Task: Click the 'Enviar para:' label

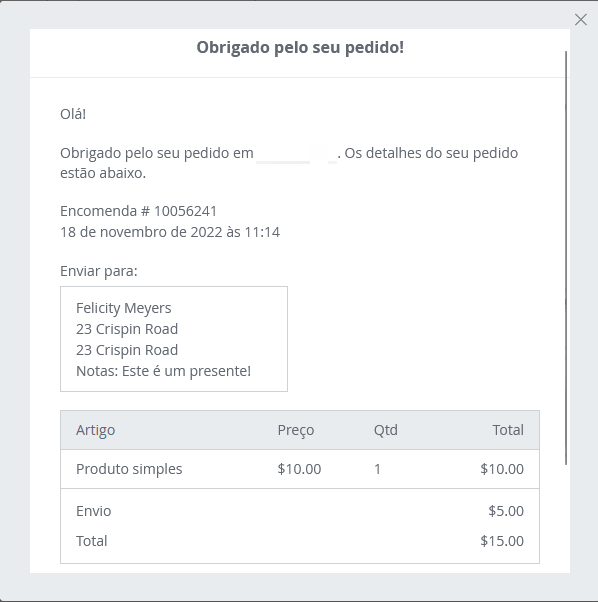Action: [99, 271]
